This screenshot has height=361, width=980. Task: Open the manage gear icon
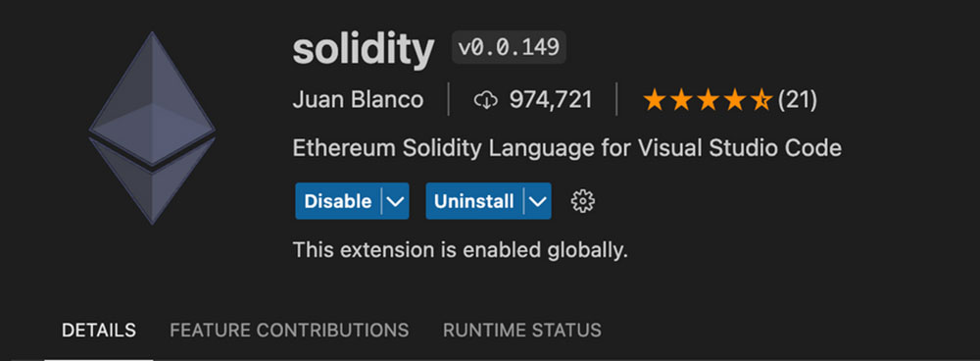tap(583, 201)
